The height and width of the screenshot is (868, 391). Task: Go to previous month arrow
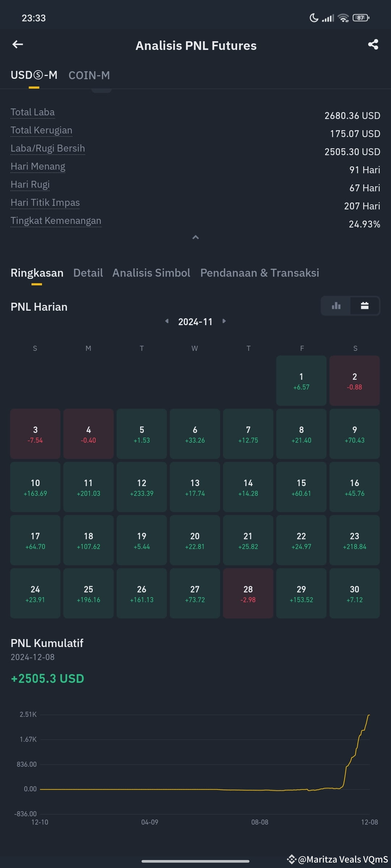click(167, 321)
